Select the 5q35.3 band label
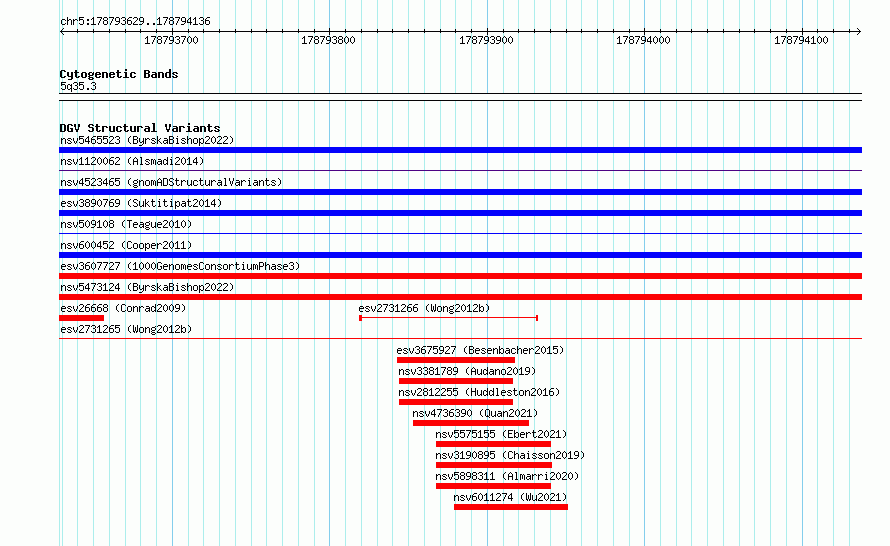890x546 pixels. click(x=78, y=86)
